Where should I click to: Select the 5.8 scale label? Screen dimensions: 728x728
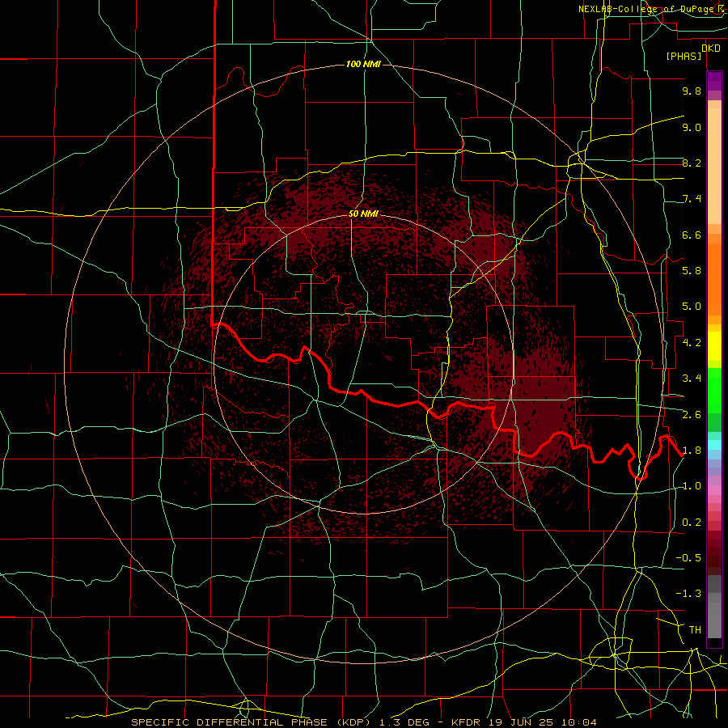tap(692, 271)
